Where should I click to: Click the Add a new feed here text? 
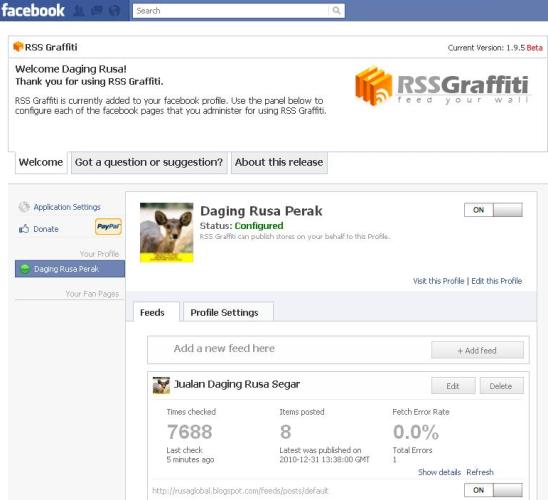tap(224, 348)
